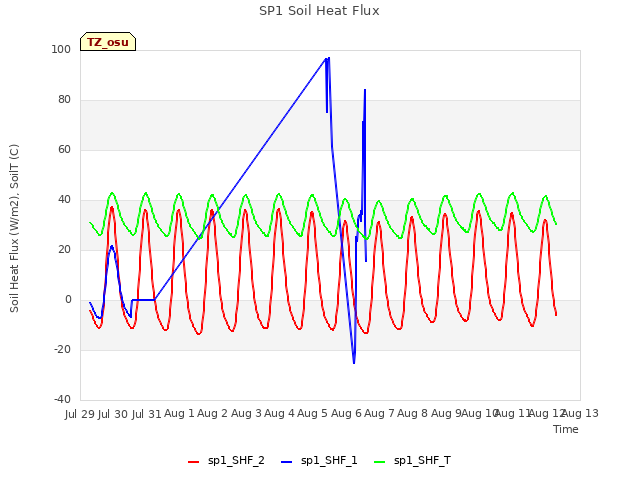Click the 40 y-axis tick label

64,200
